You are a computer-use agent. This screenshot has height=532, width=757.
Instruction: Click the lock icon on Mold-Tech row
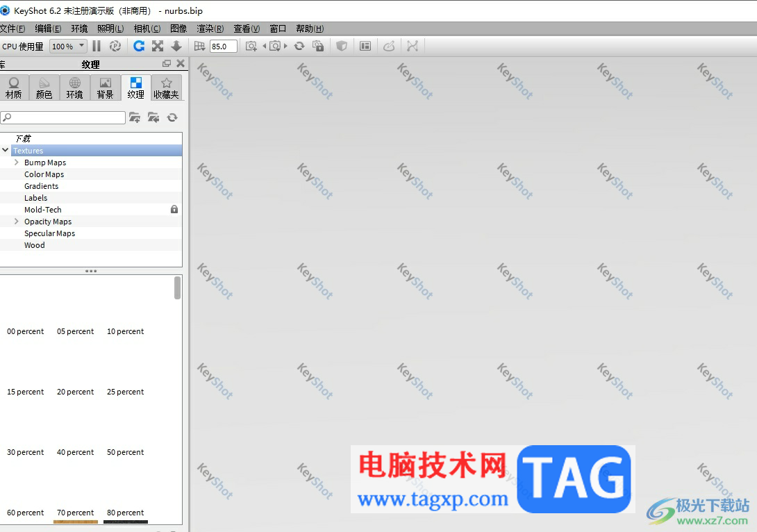pos(174,209)
